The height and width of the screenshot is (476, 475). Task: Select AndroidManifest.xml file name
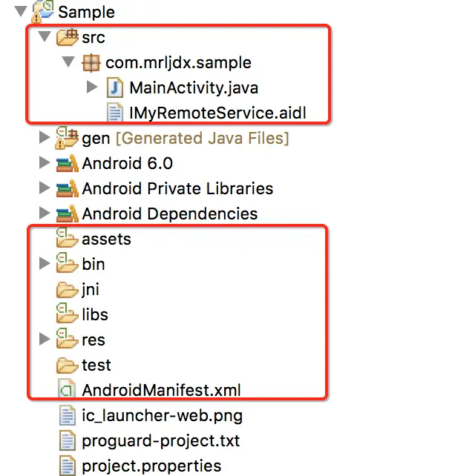[161, 390]
